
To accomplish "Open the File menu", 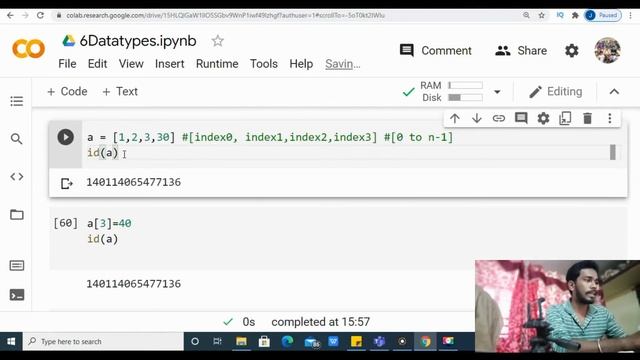I will [x=67, y=64].
